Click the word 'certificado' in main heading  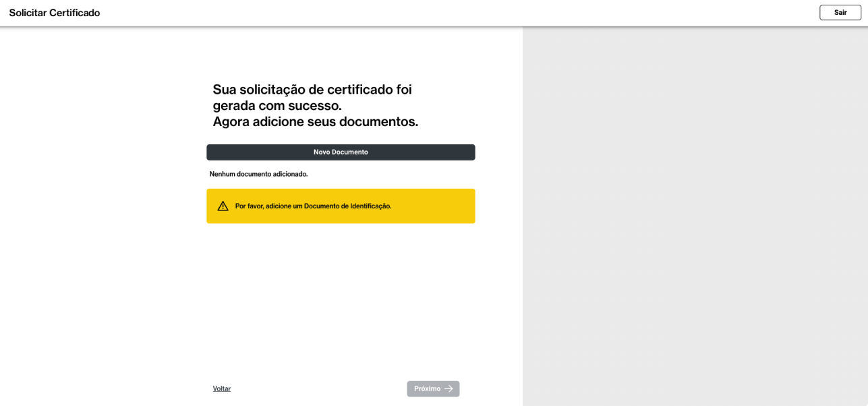tap(359, 90)
